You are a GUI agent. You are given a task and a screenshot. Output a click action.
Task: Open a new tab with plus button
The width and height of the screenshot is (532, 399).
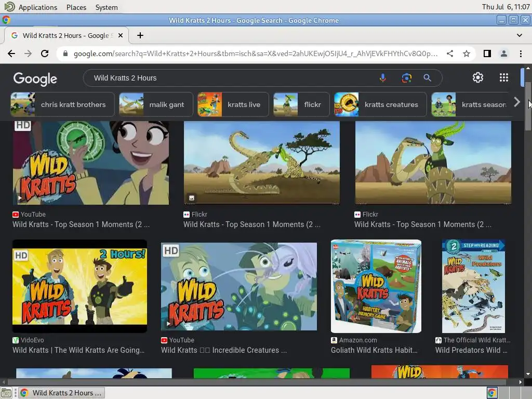(140, 35)
